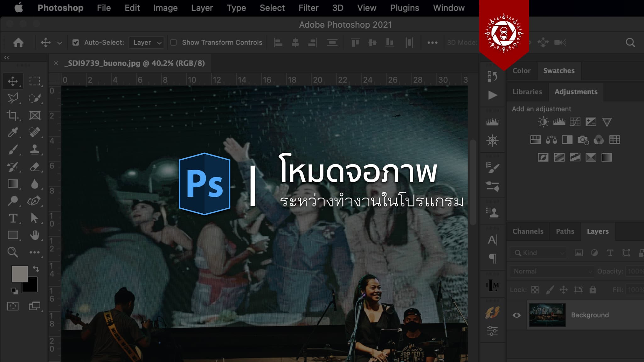
Task: Add a Photo Filter adjustment
Action: pyautogui.click(x=583, y=140)
